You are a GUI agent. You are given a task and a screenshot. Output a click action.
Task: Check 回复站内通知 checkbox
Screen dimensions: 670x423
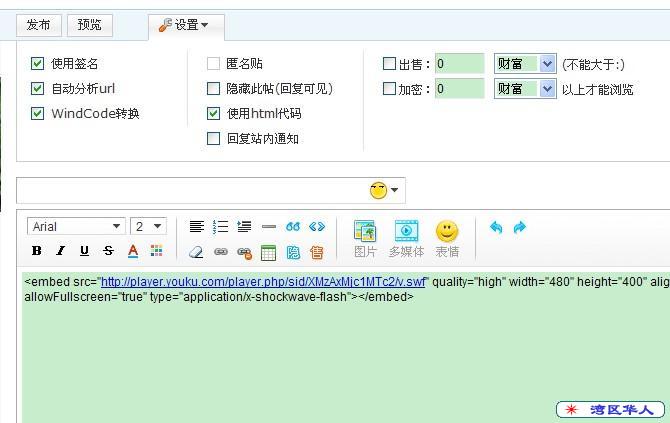point(213,138)
